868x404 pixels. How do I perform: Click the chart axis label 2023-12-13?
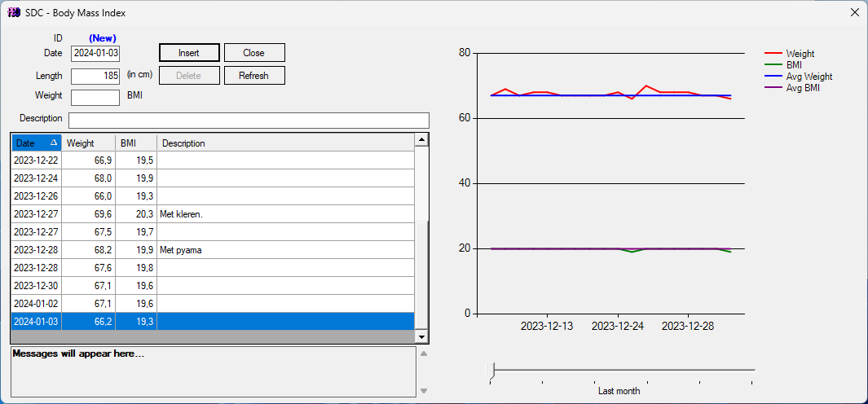coord(547,326)
